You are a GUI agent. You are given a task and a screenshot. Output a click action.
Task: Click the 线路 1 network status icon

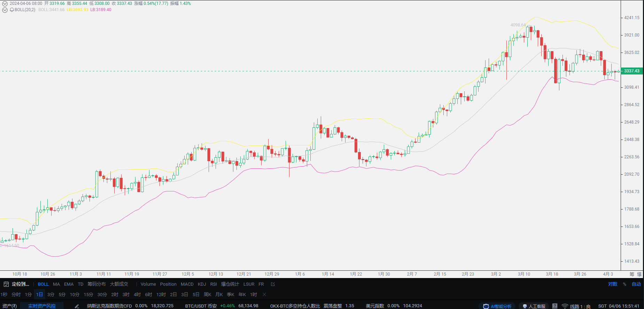565,306
